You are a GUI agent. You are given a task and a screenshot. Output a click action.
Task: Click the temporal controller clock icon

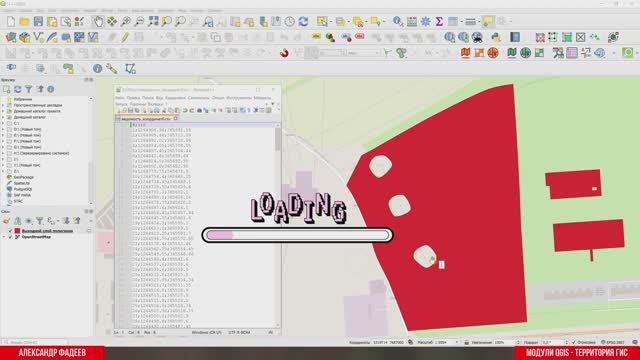[x=289, y=21]
